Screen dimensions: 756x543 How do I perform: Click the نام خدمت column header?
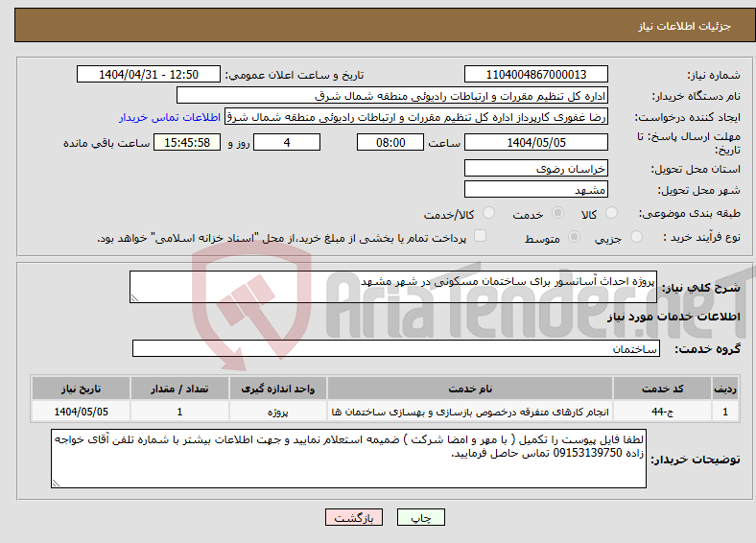coord(470,389)
